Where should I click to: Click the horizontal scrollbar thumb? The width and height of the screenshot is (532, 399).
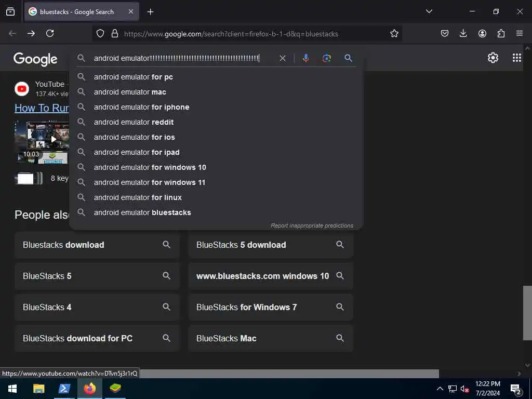[x=288, y=374]
